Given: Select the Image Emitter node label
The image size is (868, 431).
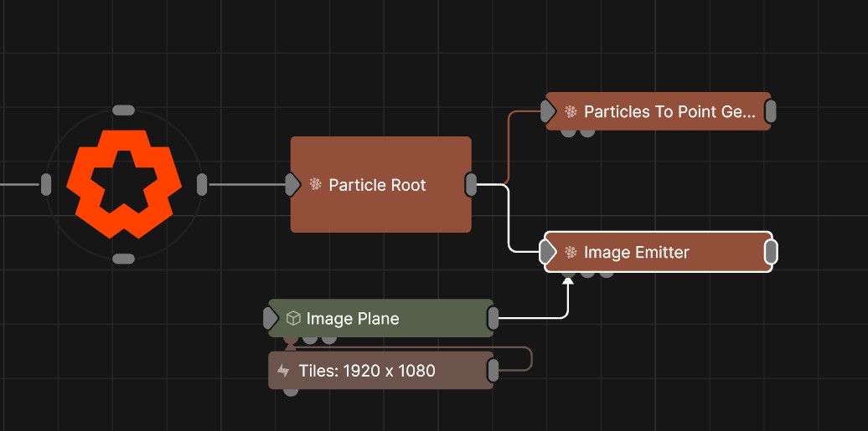Looking at the screenshot, I should tap(636, 252).
